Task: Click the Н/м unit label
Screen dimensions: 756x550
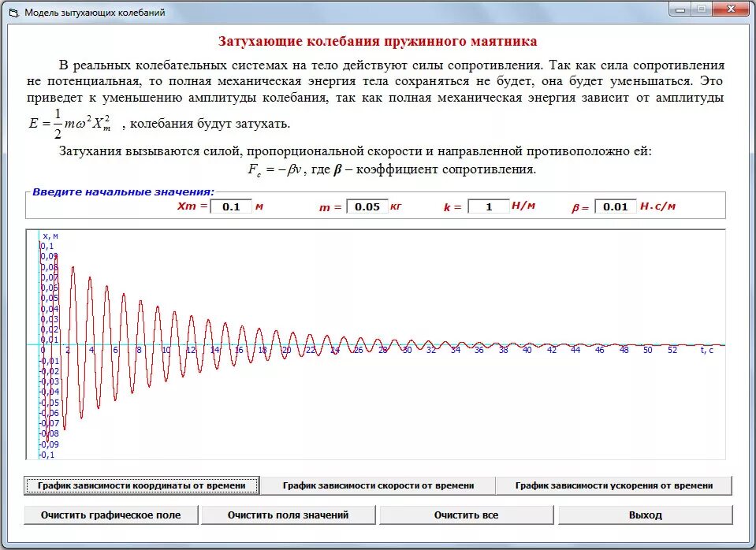Action: click(523, 206)
